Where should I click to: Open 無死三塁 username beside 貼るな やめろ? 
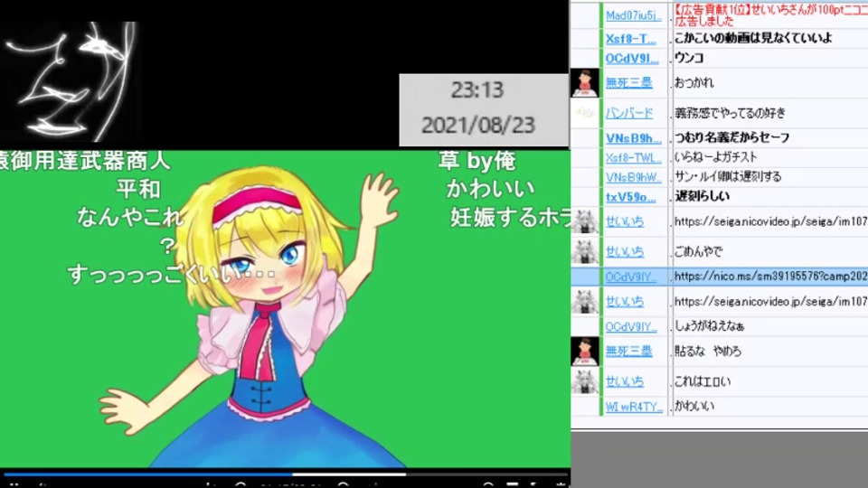[629, 352]
